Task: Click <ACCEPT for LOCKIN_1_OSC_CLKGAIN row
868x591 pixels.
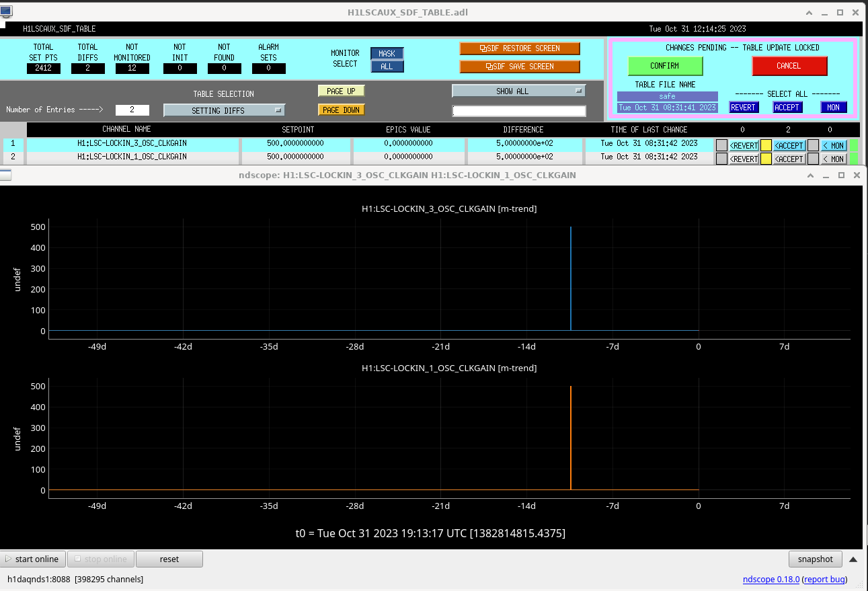Action: point(789,159)
